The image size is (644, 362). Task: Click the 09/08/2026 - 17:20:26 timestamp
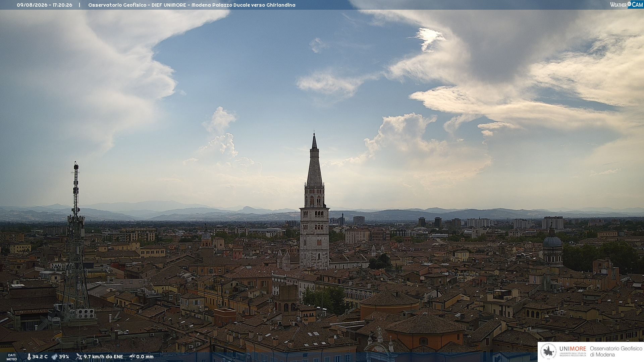(45, 5)
